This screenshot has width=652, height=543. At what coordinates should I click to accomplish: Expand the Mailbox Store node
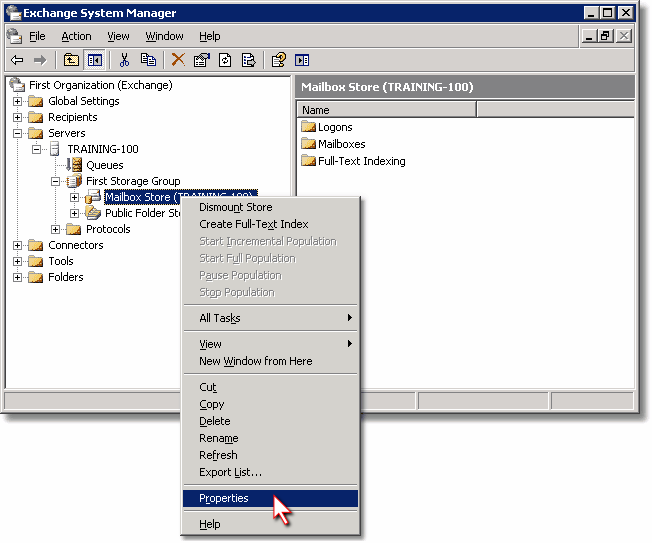[74, 197]
